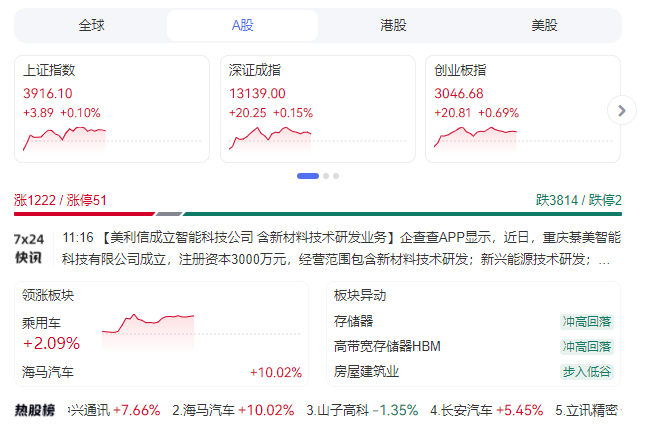Select the third carousel pagination dot
The image size is (651, 432).
tap(336, 176)
